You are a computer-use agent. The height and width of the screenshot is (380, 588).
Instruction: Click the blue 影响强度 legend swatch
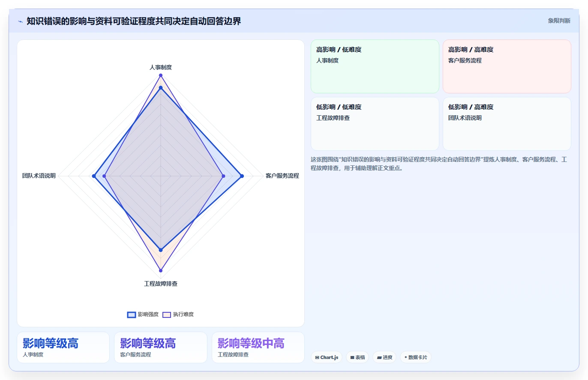coord(132,314)
